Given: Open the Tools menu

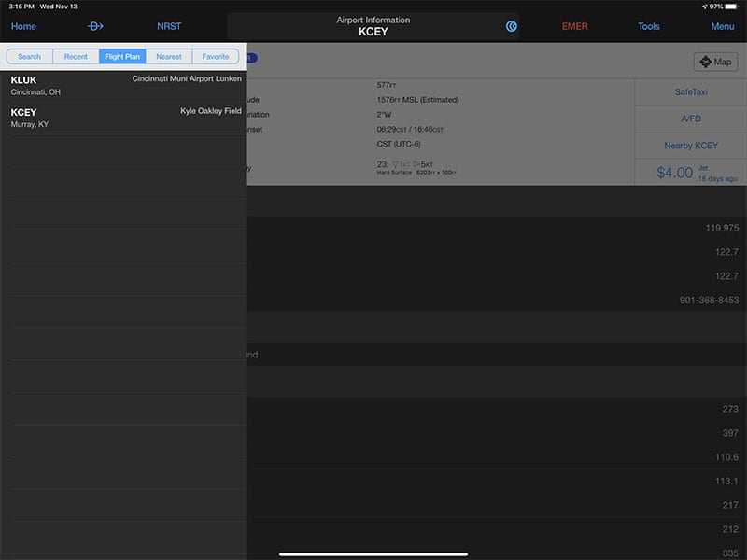Looking at the screenshot, I should point(649,26).
